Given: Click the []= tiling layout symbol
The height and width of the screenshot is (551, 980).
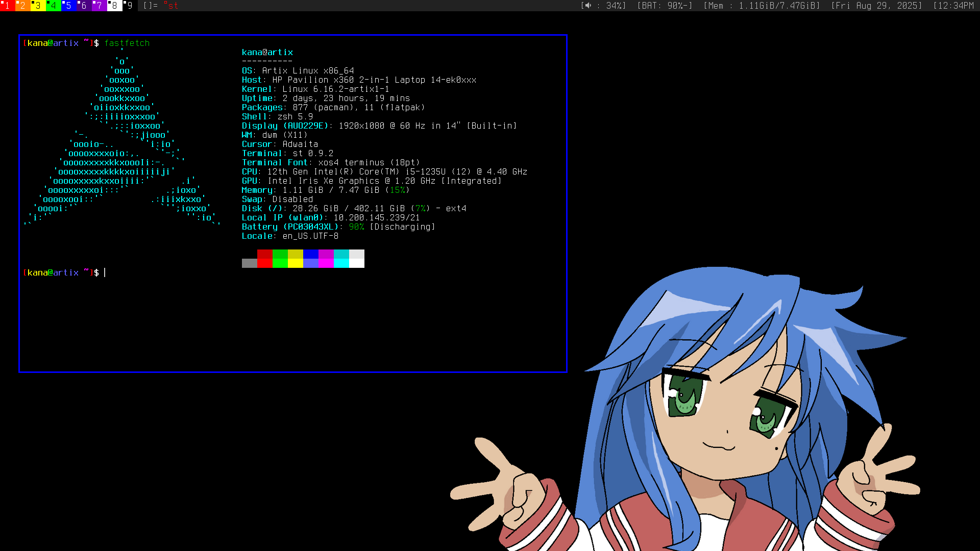Looking at the screenshot, I should click(150, 6).
